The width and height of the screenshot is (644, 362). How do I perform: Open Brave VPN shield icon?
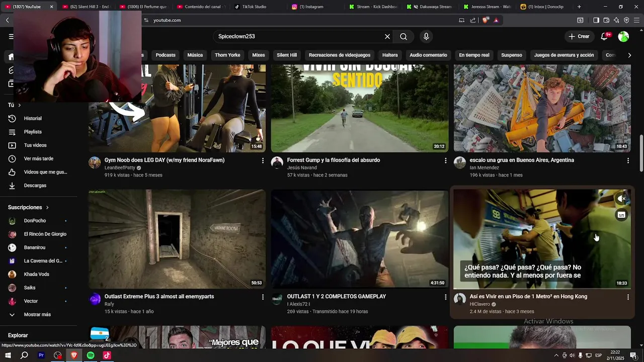pos(626,20)
